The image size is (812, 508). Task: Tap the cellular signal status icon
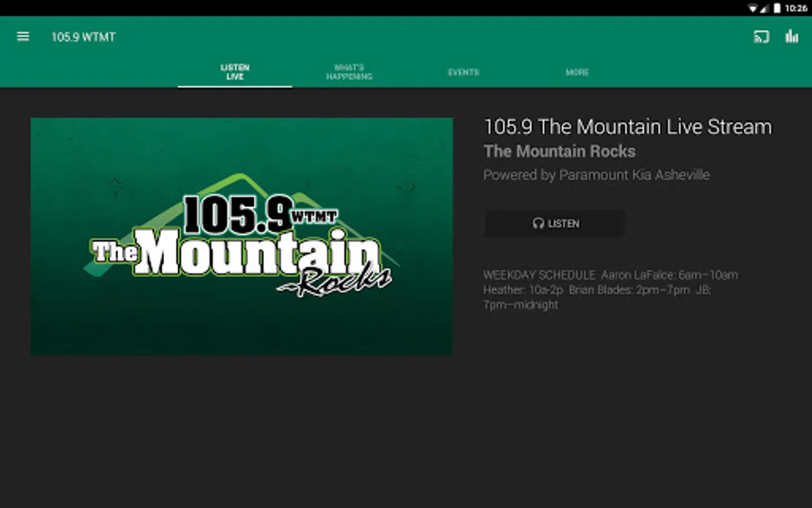point(765,8)
